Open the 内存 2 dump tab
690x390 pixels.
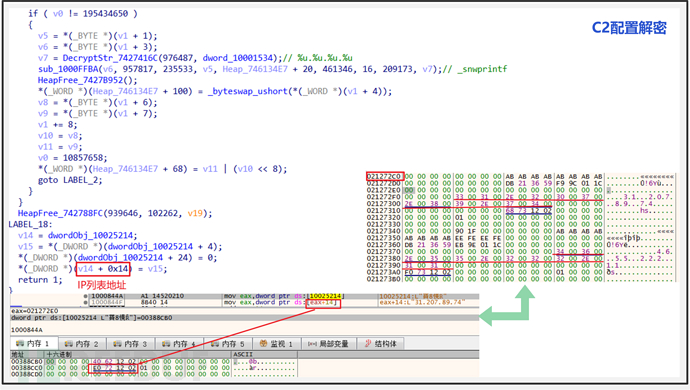click(82, 344)
